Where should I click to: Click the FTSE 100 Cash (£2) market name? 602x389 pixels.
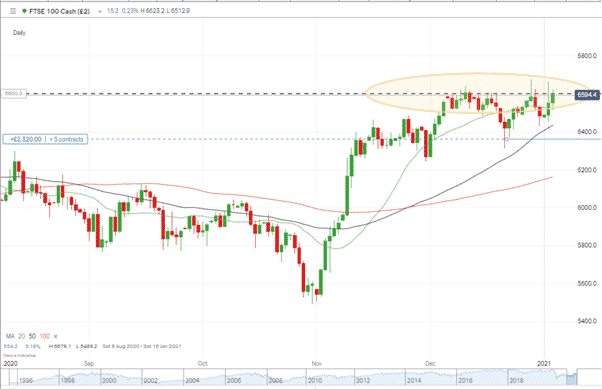59,11
